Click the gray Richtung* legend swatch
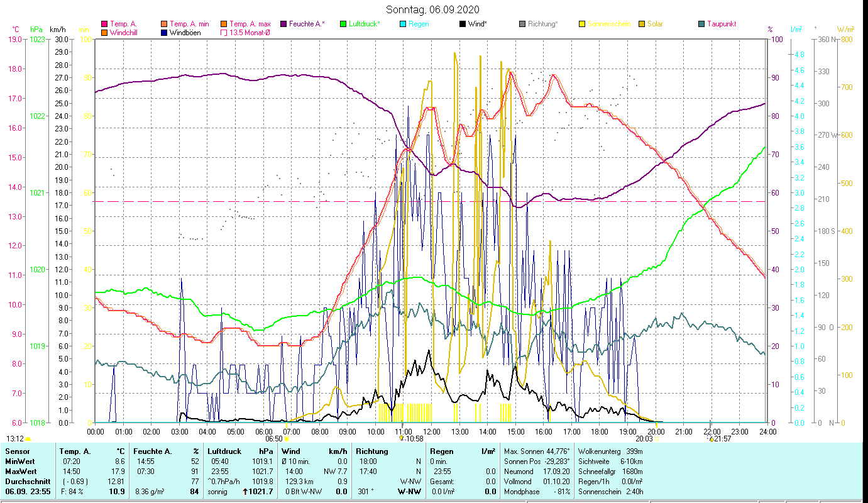This screenshot has height=503, width=868. tap(522, 25)
